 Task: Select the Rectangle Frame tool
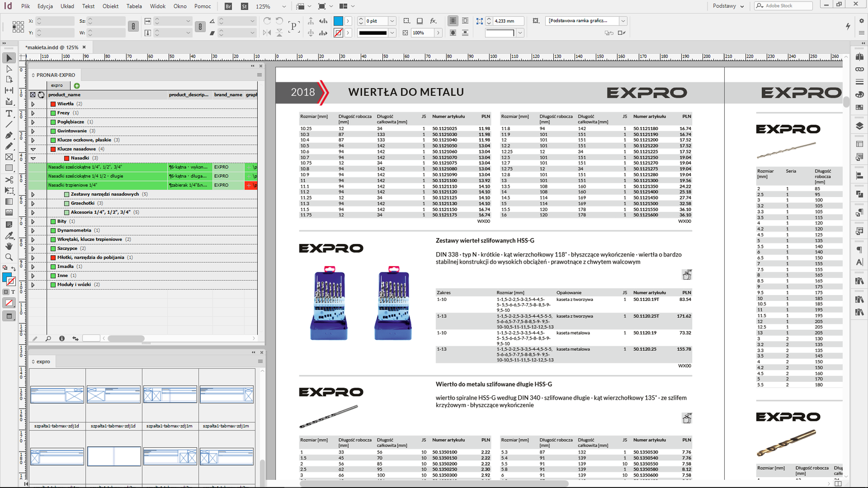pyautogui.click(x=9, y=157)
